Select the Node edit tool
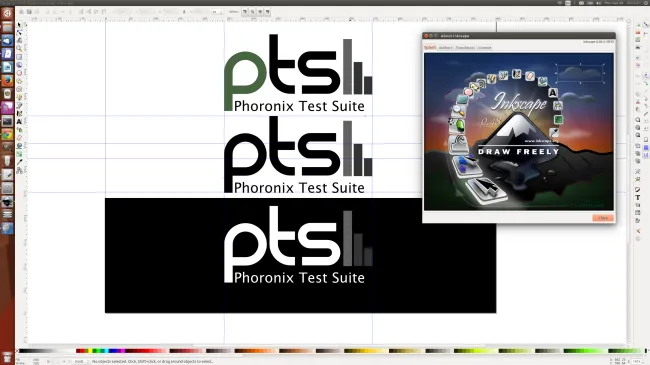Image resolution: width=650 pixels, height=365 pixels. coord(19,33)
